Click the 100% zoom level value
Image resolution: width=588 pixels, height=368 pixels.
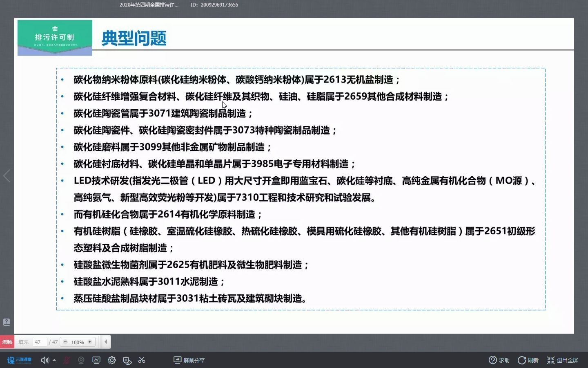(78, 342)
